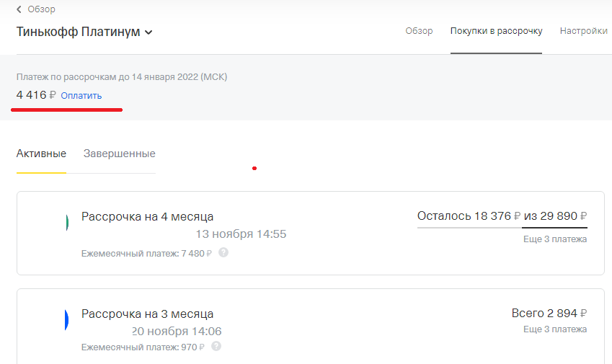The image size is (612, 364).
Task: Open the Рассрочка на 3 месяца card title
Action: [x=147, y=314]
